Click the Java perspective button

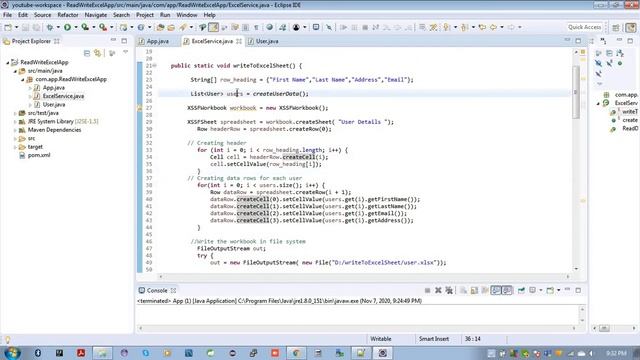[x=631, y=27]
